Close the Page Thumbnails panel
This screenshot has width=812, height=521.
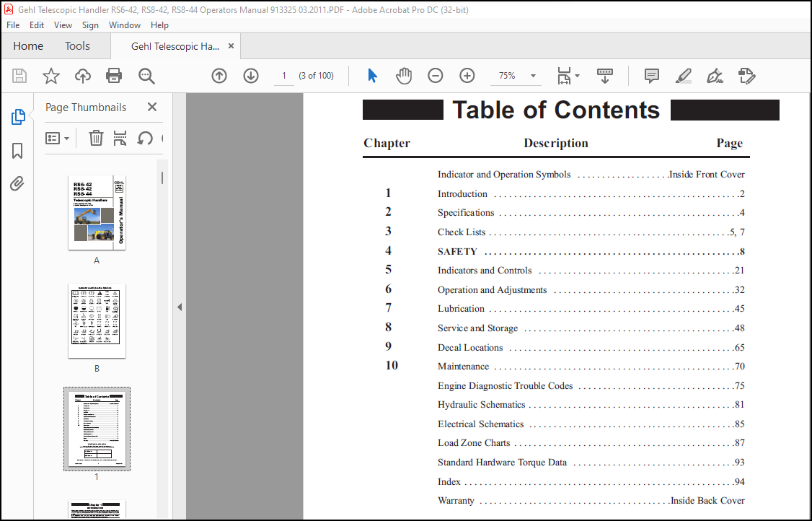click(x=151, y=107)
